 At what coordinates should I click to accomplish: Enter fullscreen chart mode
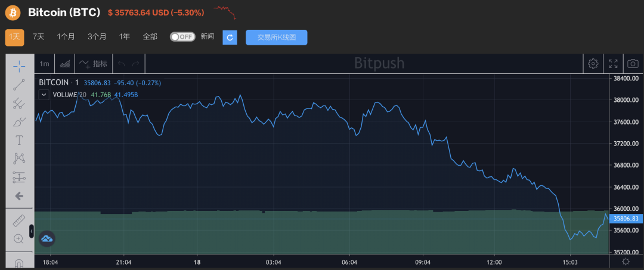[613, 64]
